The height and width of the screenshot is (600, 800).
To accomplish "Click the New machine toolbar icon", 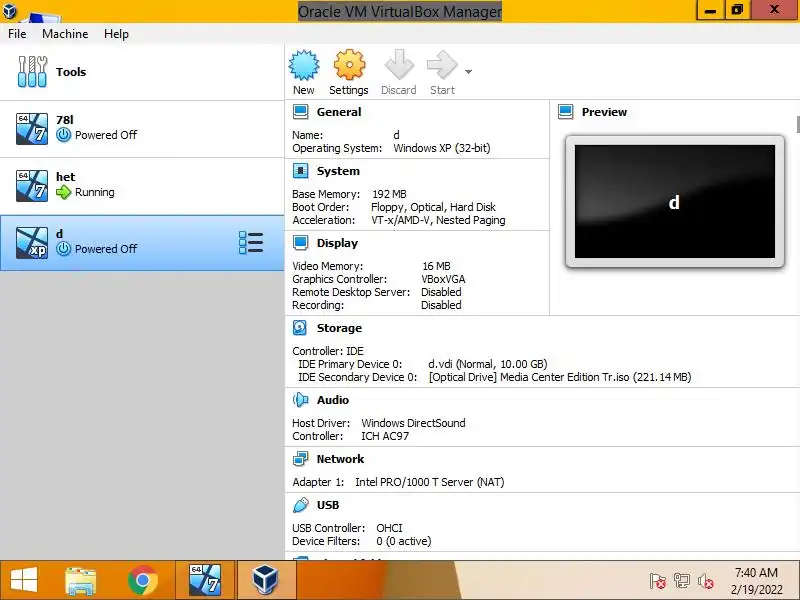I will pos(304,65).
